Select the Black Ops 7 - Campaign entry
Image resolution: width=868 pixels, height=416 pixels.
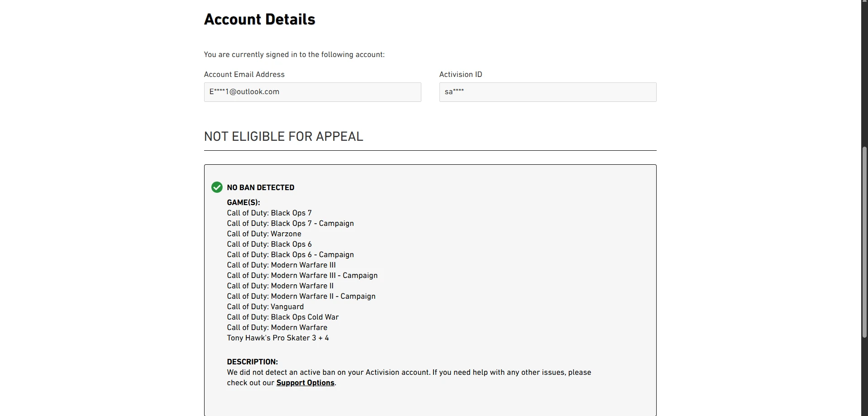point(291,223)
